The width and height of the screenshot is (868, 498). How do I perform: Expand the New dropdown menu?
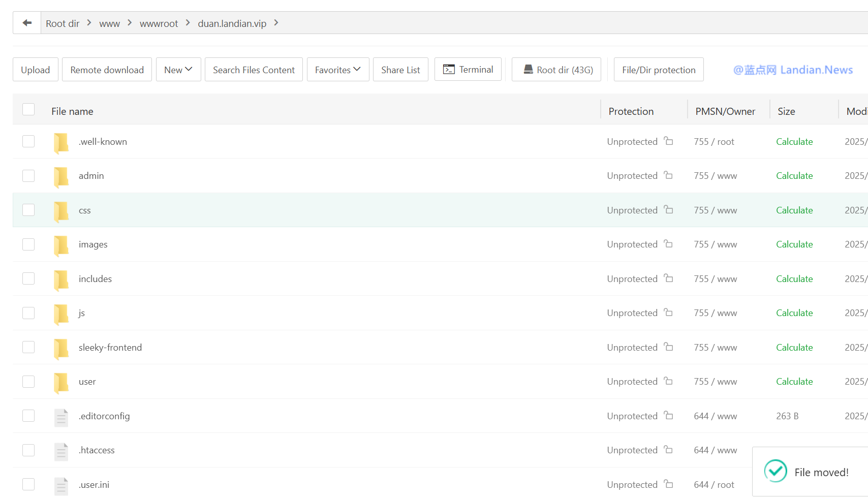pos(178,70)
